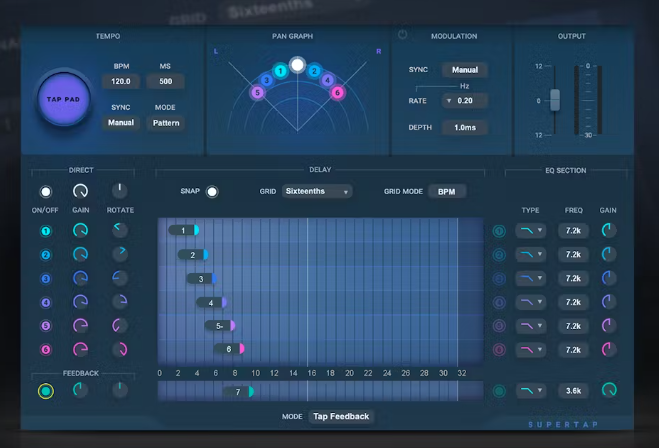The height and width of the screenshot is (448, 659).
Task: Click the tempo Mode Pattern selector
Action: click(x=165, y=123)
